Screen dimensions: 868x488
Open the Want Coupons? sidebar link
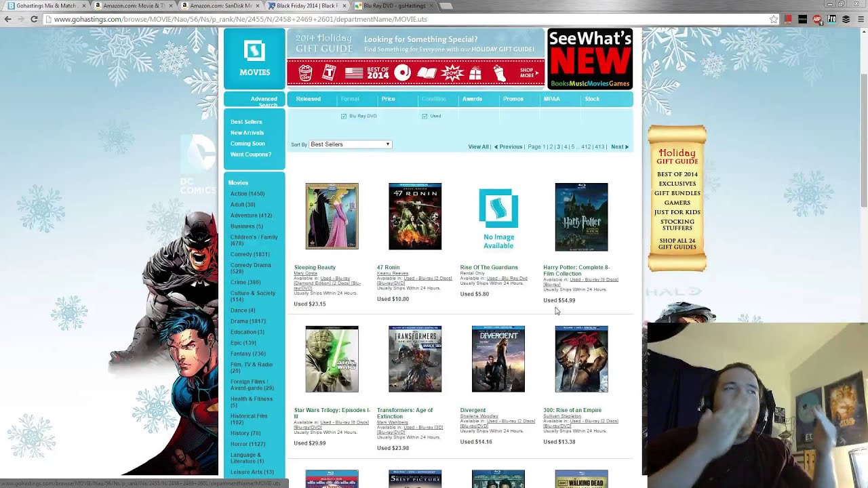tap(250, 155)
